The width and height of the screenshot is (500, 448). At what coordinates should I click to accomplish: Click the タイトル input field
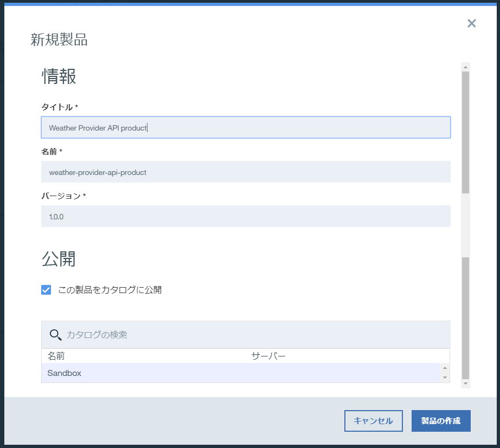(x=246, y=127)
